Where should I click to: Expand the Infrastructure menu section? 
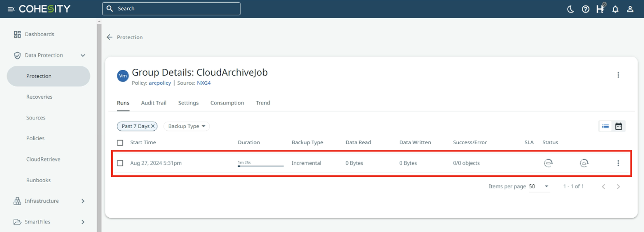pyautogui.click(x=83, y=201)
